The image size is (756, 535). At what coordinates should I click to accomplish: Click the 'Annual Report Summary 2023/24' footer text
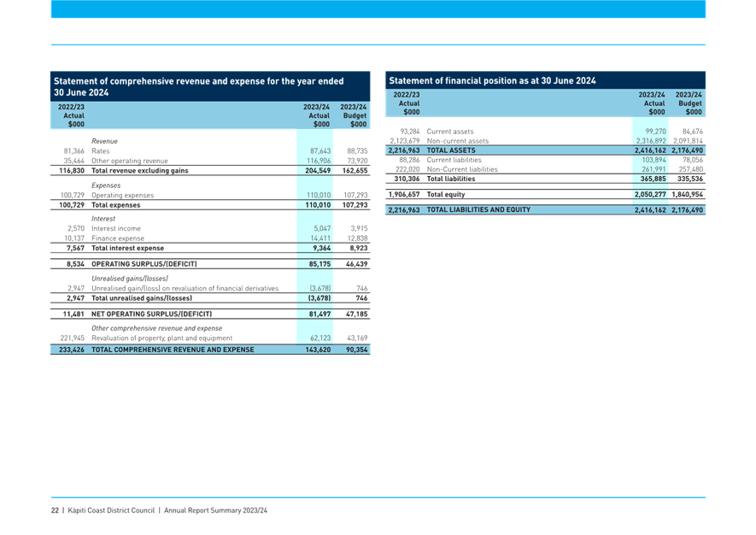pos(215,510)
